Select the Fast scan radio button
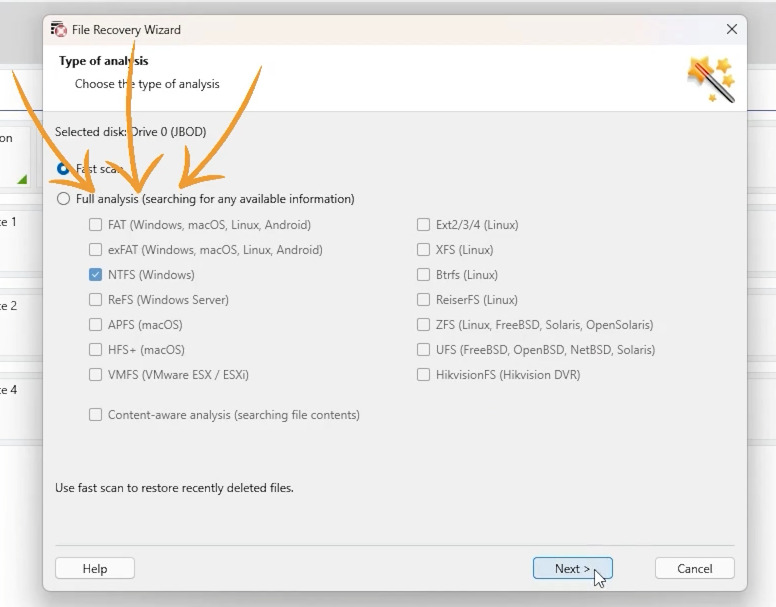 pyautogui.click(x=63, y=169)
